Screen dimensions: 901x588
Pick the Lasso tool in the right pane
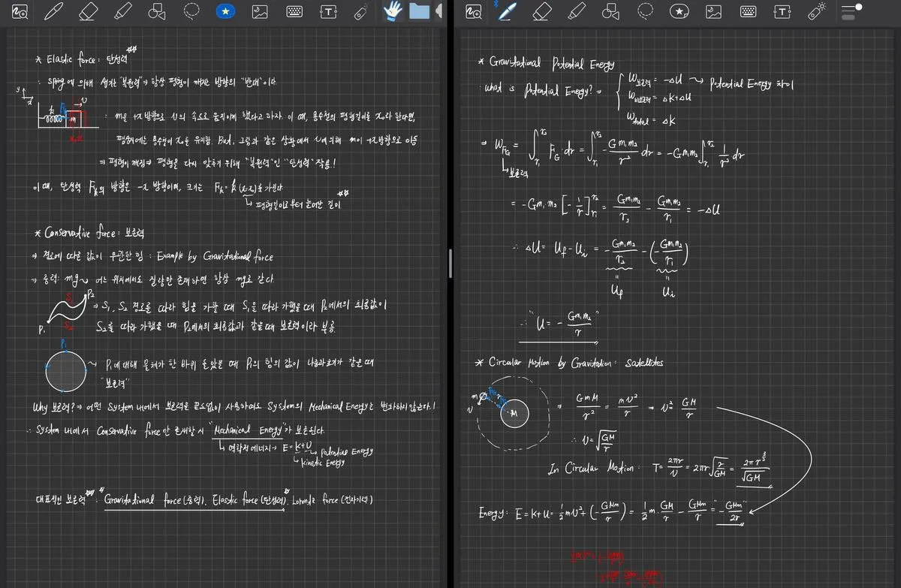point(645,12)
